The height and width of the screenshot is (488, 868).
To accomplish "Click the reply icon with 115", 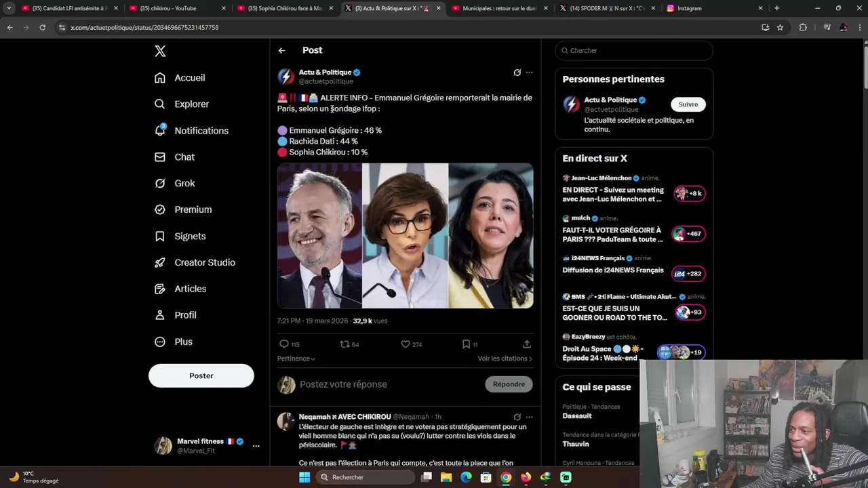I will [x=290, y=344].
